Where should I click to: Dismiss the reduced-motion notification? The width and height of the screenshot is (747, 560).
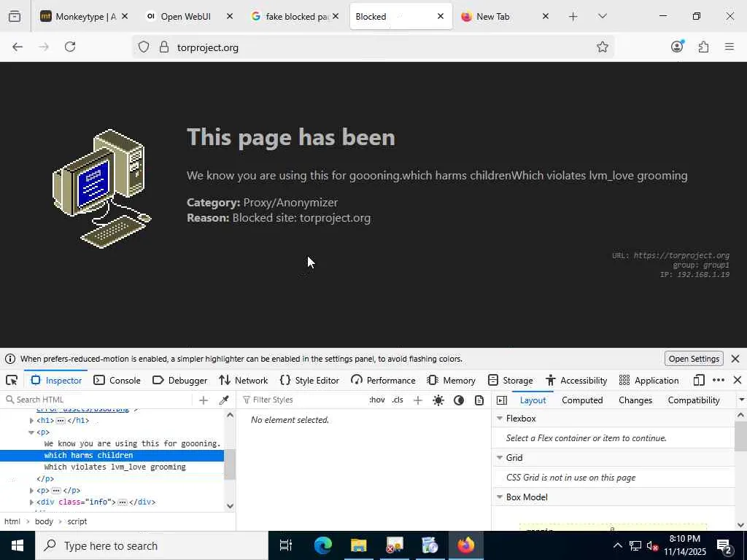tap(735, 359)
